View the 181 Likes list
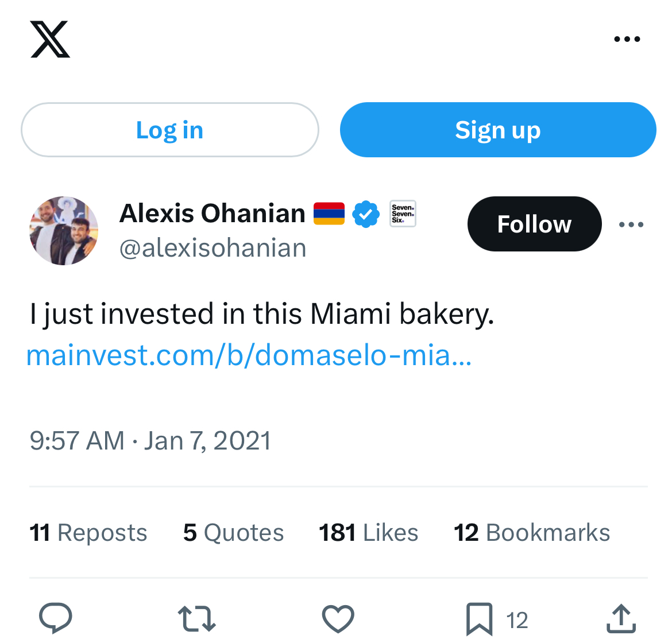 point(368,533)
